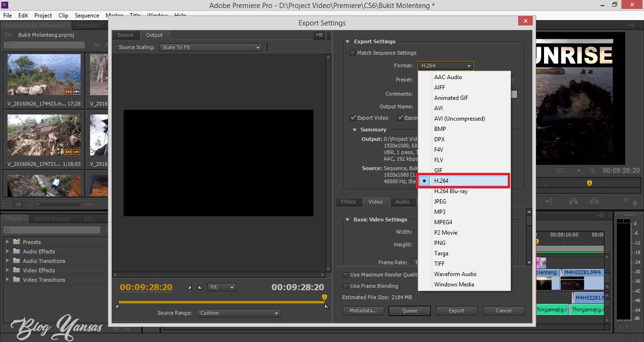
Task: Click the Set Out Point triangle icon
Action: pyautogui.click(x=200, y=287)
